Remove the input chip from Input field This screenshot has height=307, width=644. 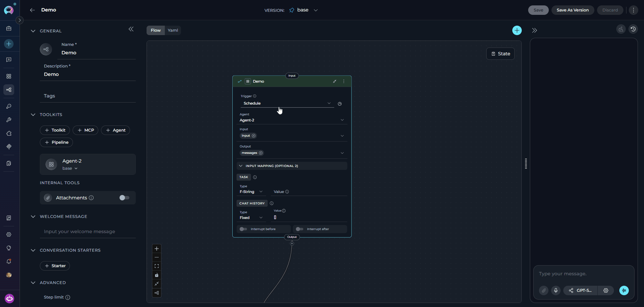(254, 136)
